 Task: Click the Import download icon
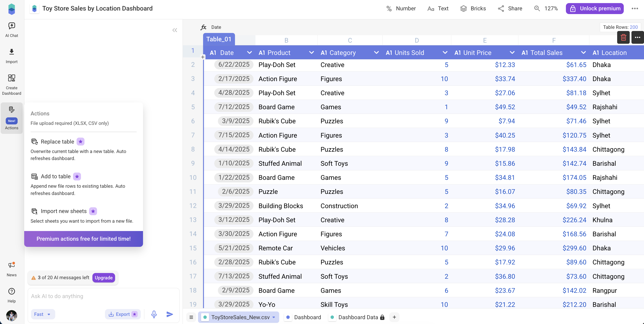(x=11, y=52)
